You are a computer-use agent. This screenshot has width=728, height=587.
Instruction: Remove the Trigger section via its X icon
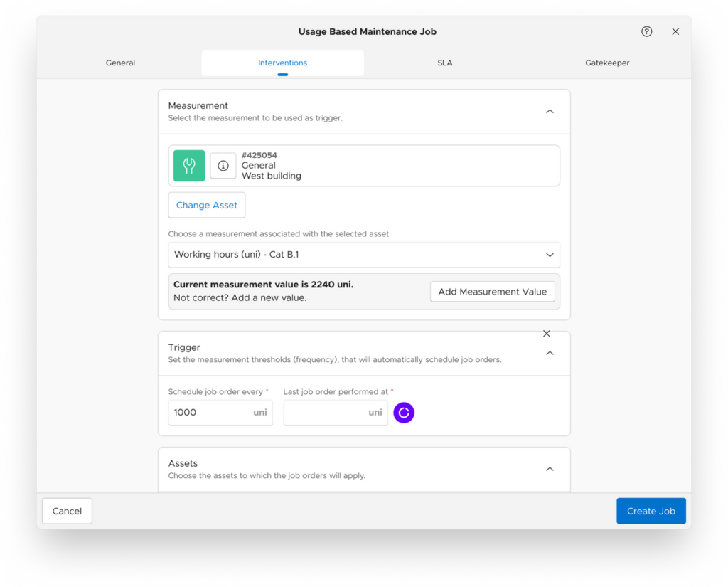tap(547, 333)
